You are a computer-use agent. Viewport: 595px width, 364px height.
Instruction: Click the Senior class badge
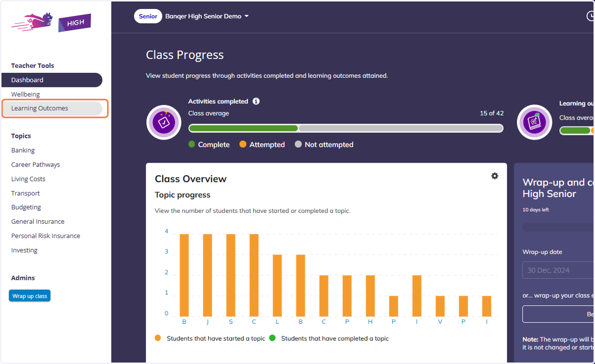148,16
